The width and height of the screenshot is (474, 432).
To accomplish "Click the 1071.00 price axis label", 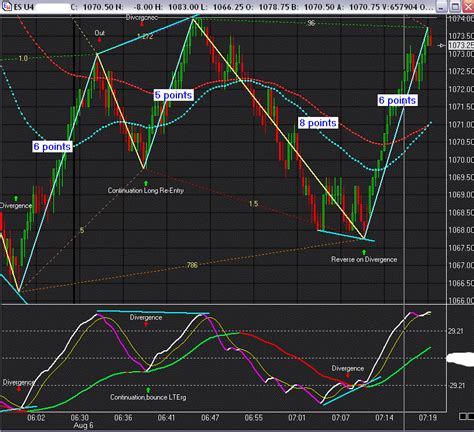I will pos(461,124).
